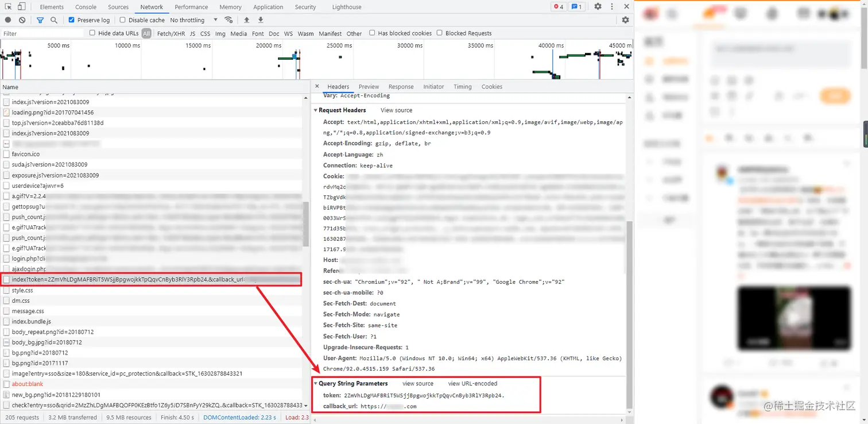
Task: Open the Application tab
Action: tap(268, 7)
